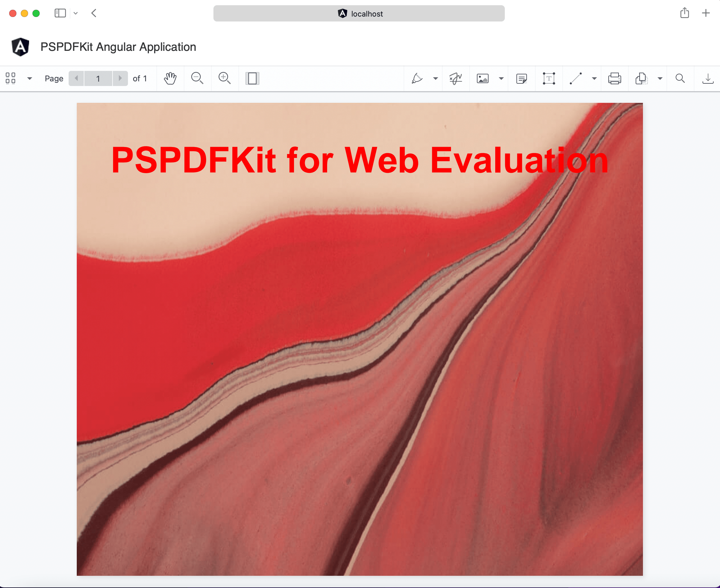Go back using browser navigation arrow
The height and width of the screenshot is (588, 720).
94,13
